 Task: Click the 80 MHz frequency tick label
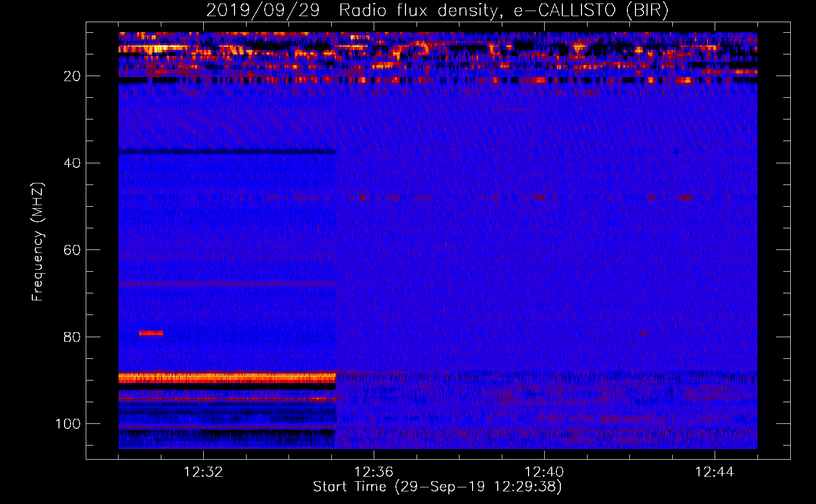(72, 337)
